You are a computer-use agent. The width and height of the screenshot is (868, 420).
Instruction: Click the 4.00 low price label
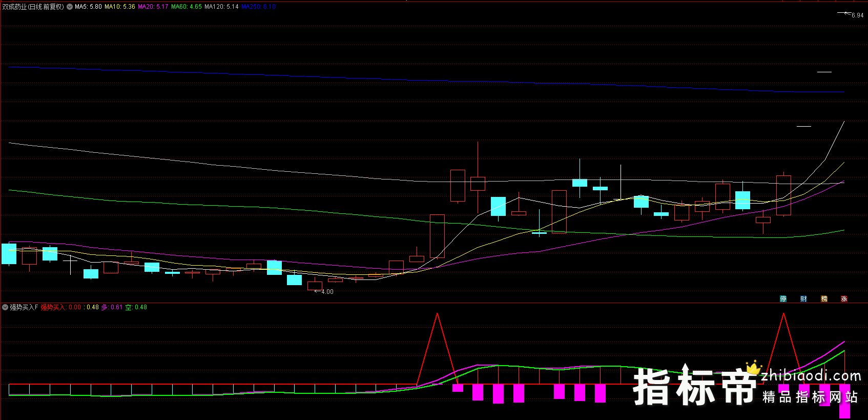(x=327, y=292)
